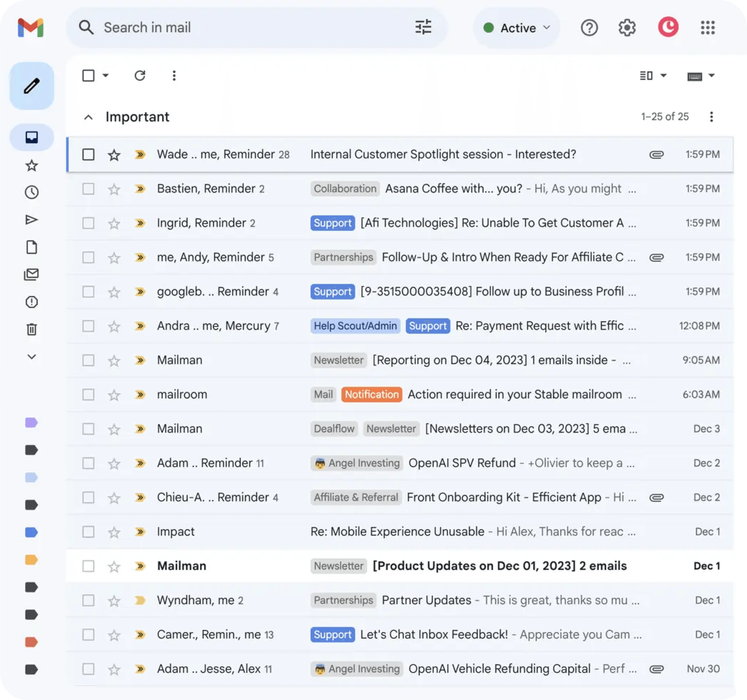Click the orange label tag in sidebar

[32, 560]
